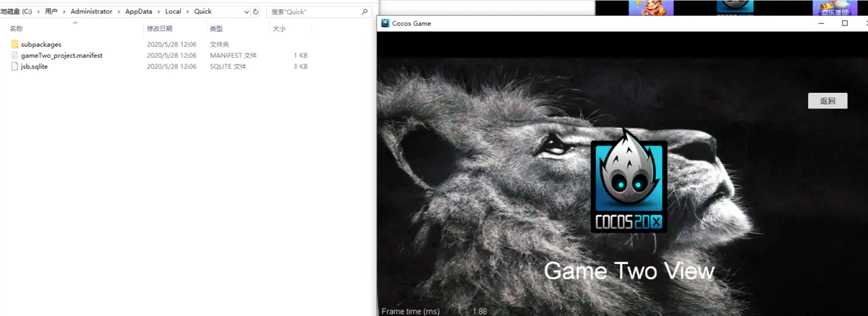The width and height of the screenshot is (868, 316).
Task: Click the Quick breadcrumb segment
Action: pos(203,12)
